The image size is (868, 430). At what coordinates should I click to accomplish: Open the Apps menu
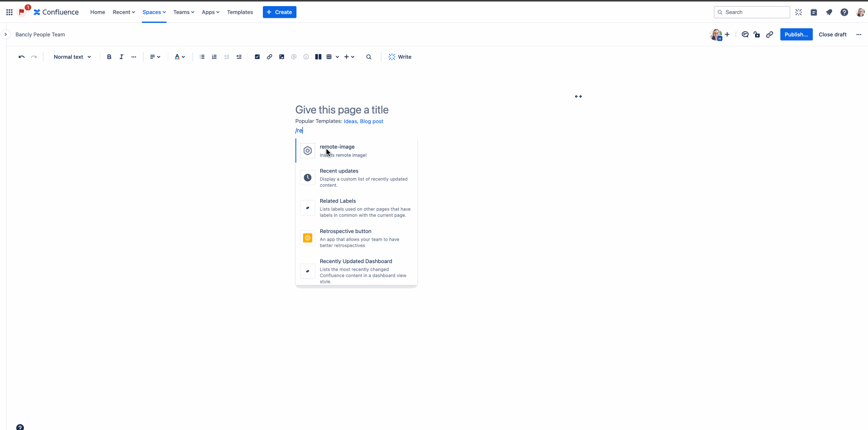[x=211, y=12]
